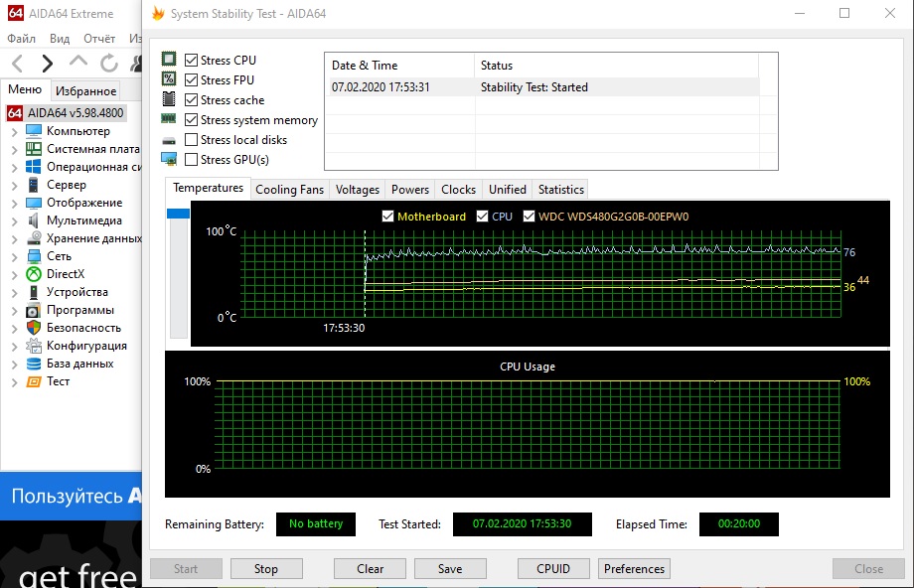Screen dimensions: 914x588
Task: Click the Безопасность shield icon
Action: coord(34,328)
